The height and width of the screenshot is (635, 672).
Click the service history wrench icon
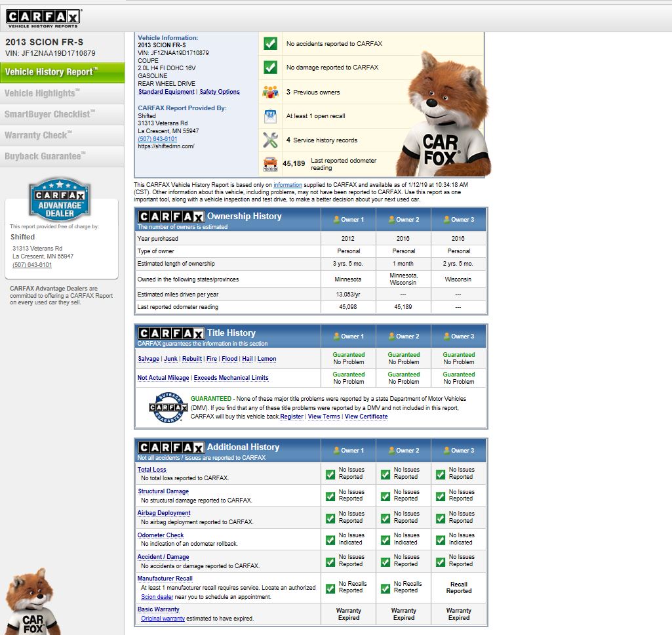point(270,140)
